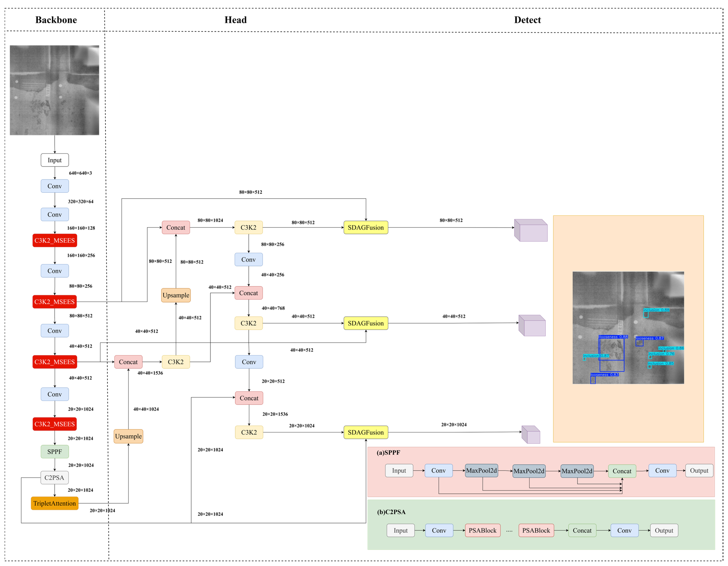The height and width of the screenshot is (566, 728).
Task: Click the Backbone section heading
Action: [56, 20]
